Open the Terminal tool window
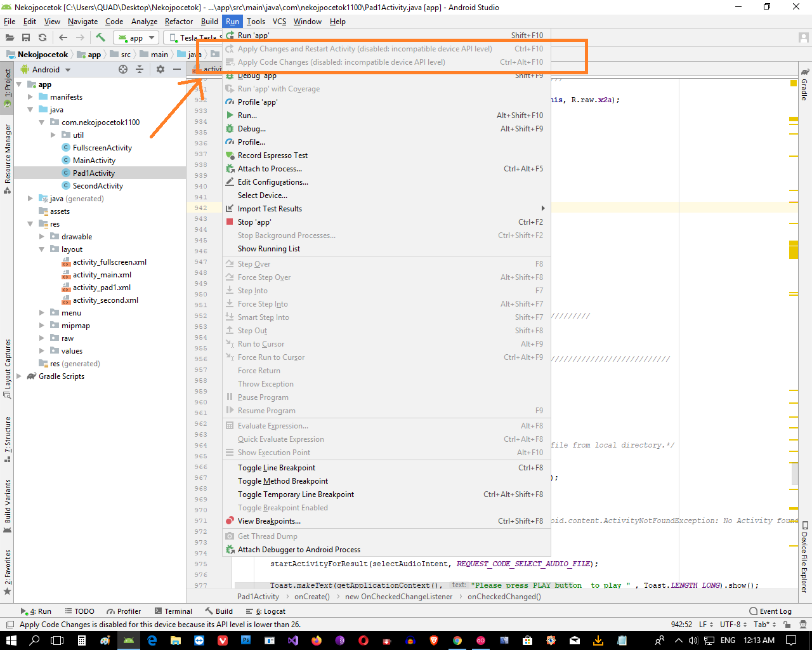812x650 pixels. click(173, 611)
